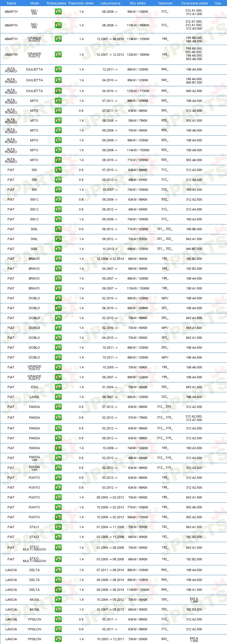The height and width of the screenshot is (644, 227).
Task: Click fuel icon in Mito 114kW / 155KM row
Action: (x=58, y=150)
